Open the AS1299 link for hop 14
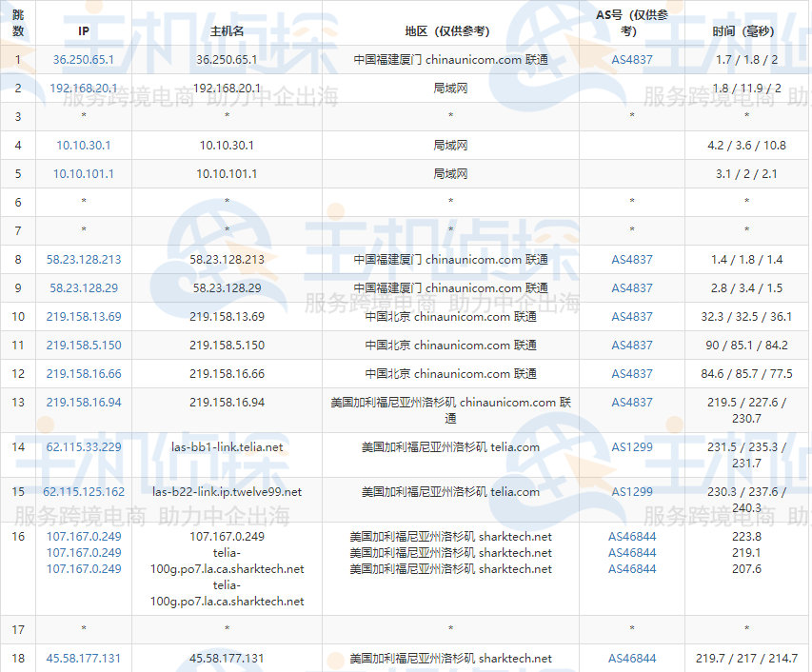The image size is (812, 672). click(633, 446)
